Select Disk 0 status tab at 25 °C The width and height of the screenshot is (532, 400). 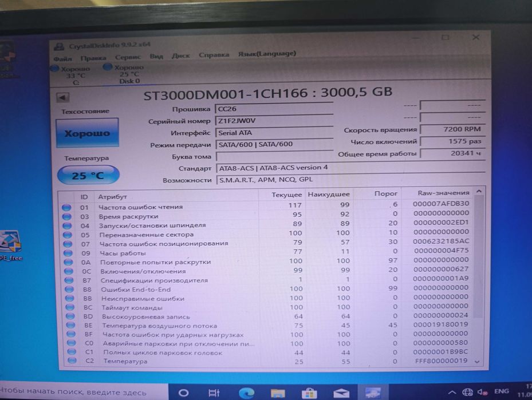pyautogui.click(x=125, y=74)
